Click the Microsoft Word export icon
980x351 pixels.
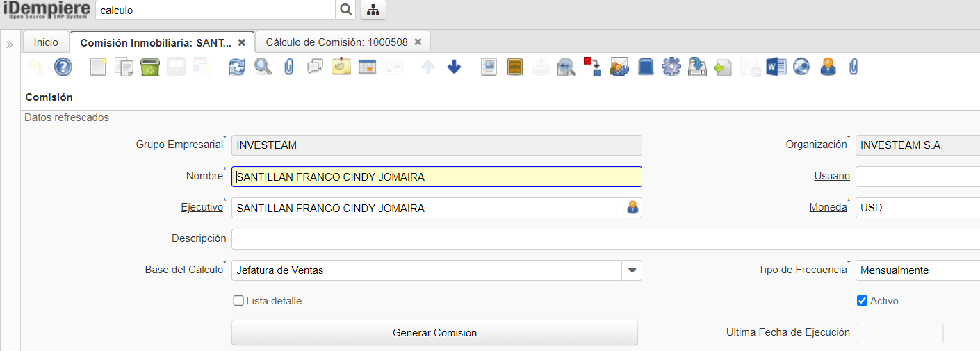click(776, 67)
